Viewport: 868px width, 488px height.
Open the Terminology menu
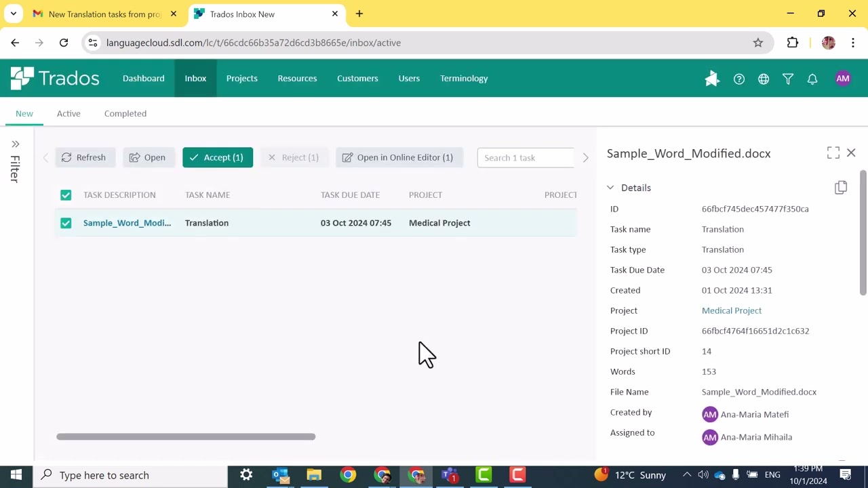pos(464,79)
